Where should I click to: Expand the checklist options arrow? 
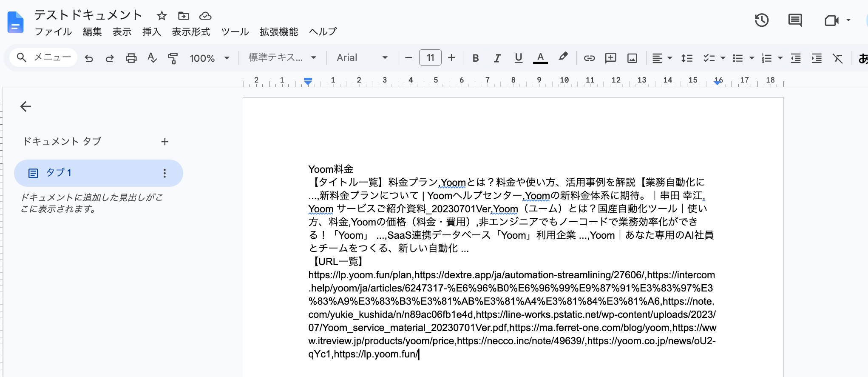pyautogui.click(x=723, y=58)
